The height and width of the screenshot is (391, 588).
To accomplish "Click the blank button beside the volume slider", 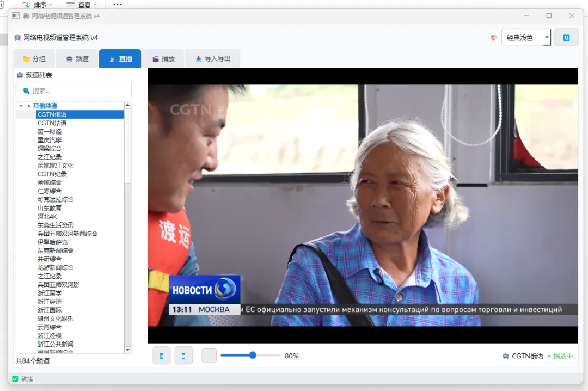I will tap(209, 356).
